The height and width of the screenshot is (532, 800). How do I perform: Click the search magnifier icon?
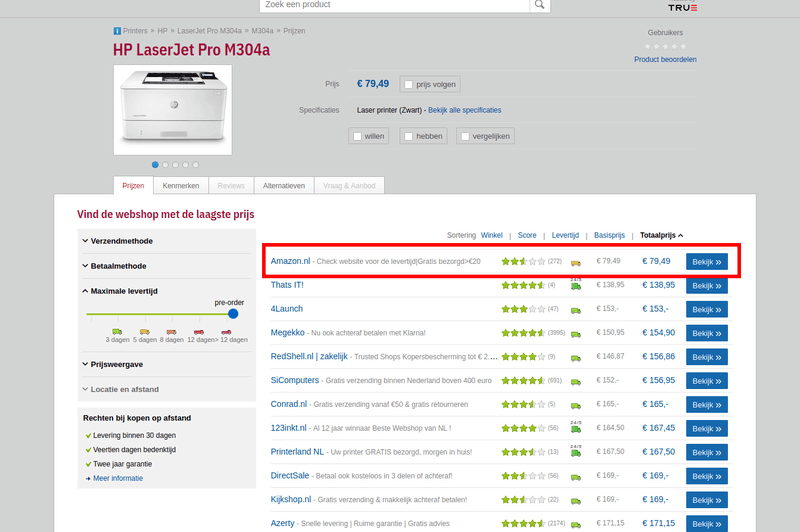point(539,5)
